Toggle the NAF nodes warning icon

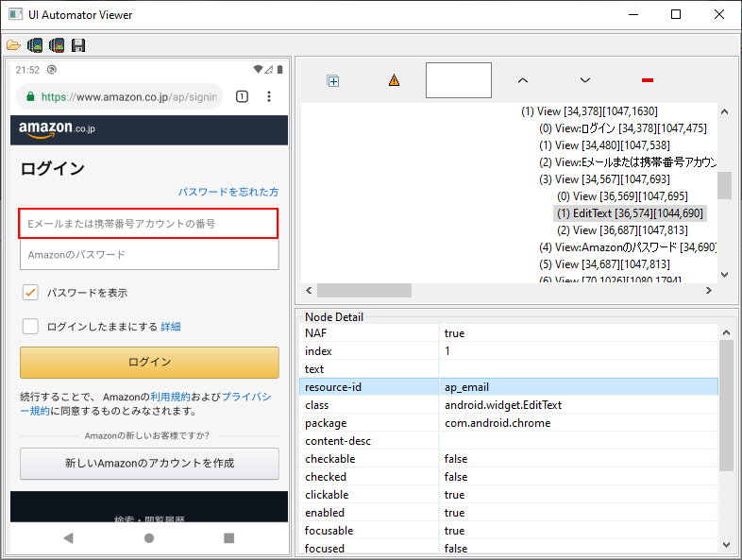click(394, 80)
